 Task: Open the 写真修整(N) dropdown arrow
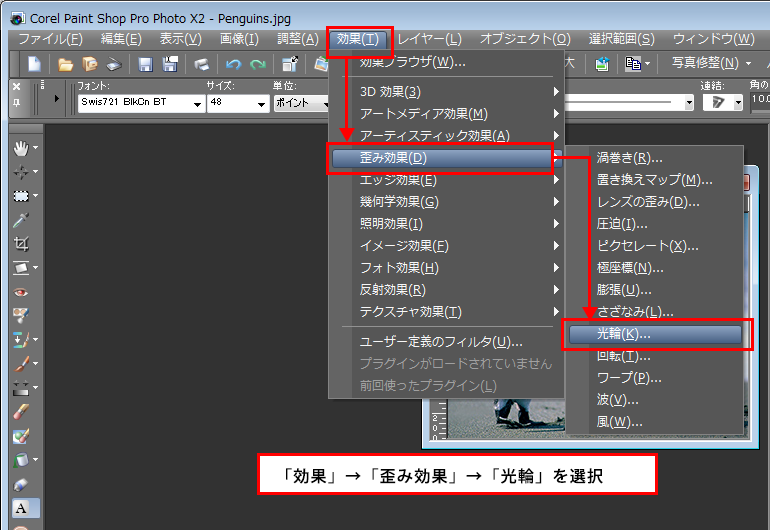click(748, 63)
